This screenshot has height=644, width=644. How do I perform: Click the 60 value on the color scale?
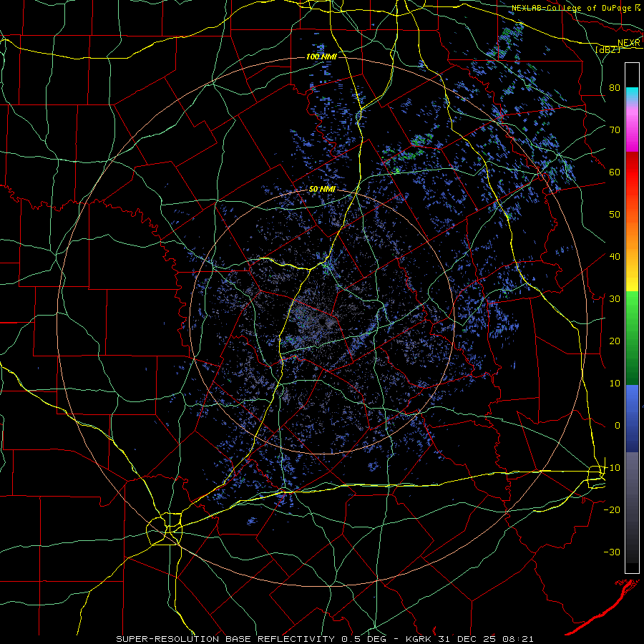tap(615, 172)
